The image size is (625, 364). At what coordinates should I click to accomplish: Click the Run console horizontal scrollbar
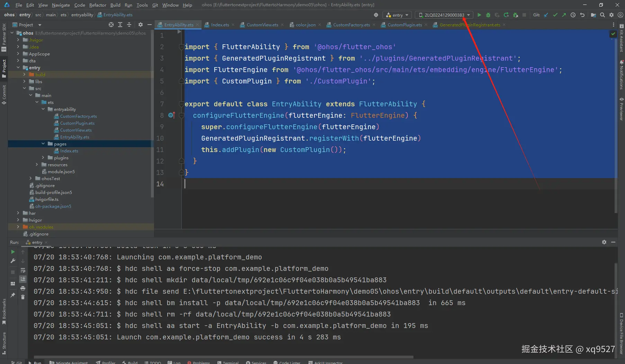(223, 357)
